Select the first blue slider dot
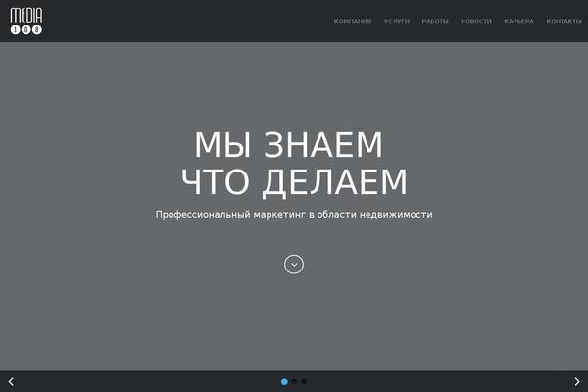The image size is (588, 392). pyautogui.click(x=284, y=382)
